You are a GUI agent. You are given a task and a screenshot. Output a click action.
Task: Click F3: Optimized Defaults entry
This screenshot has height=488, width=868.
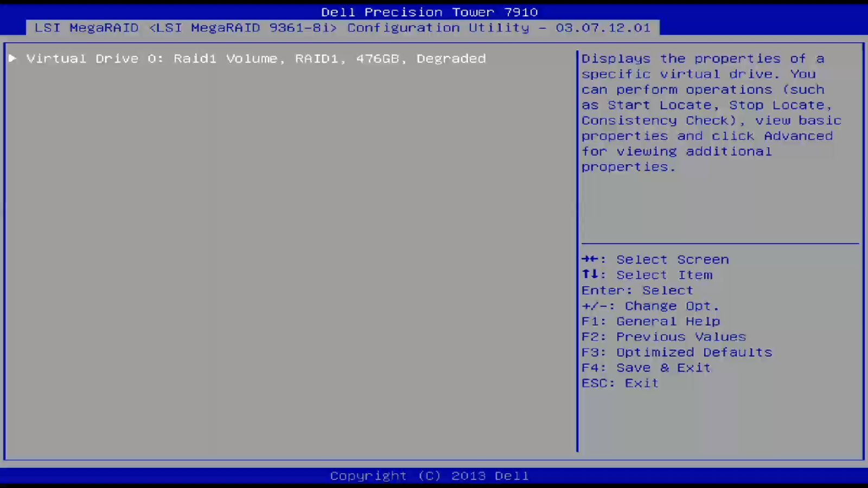pos(676,352)
